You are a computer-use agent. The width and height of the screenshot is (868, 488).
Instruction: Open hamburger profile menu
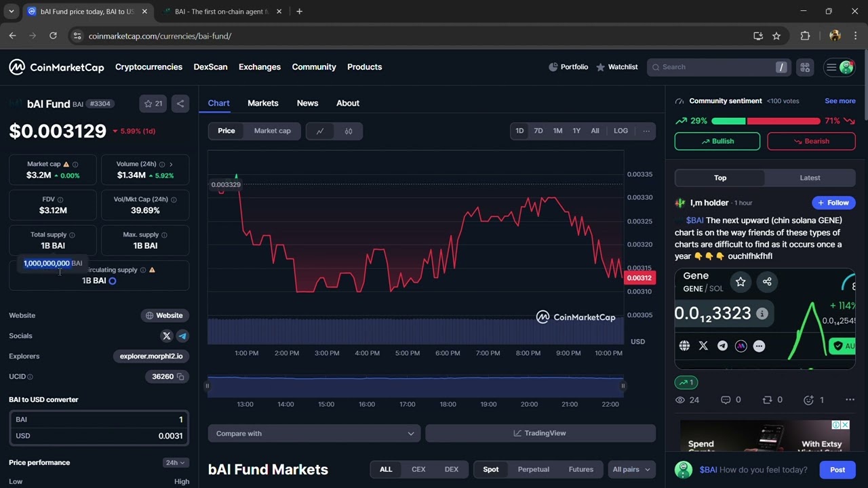coord(839,67)
